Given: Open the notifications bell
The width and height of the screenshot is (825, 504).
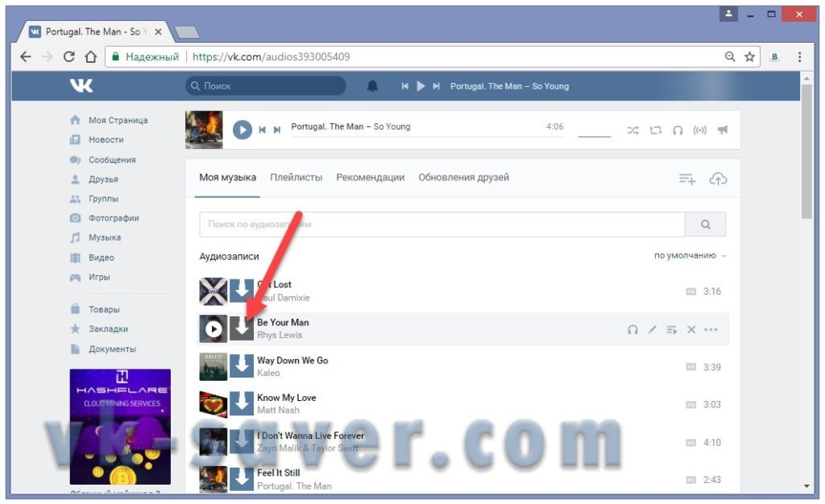Looking at the screenshot, I should pyautogui.click(x=372, y=86).
